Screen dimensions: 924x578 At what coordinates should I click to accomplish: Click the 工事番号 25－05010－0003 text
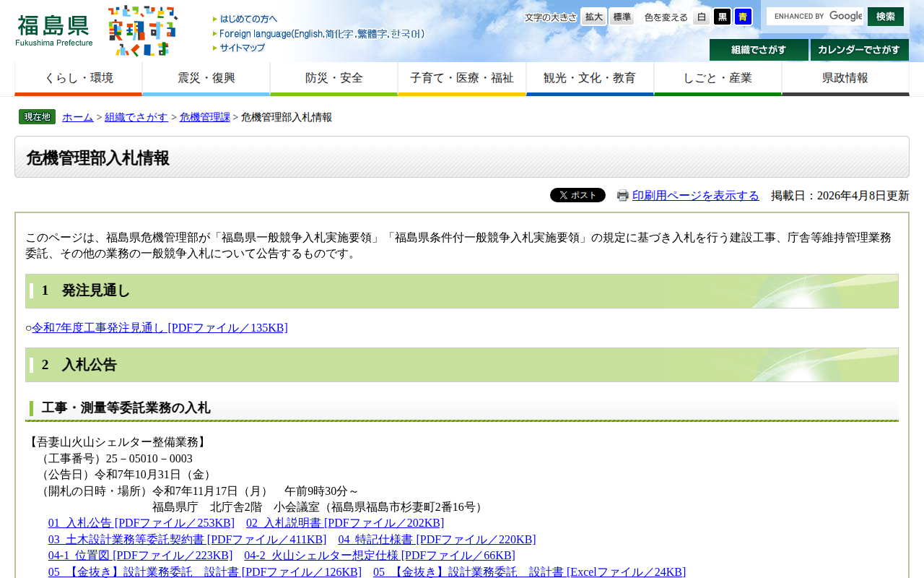[x=115, y=459]
